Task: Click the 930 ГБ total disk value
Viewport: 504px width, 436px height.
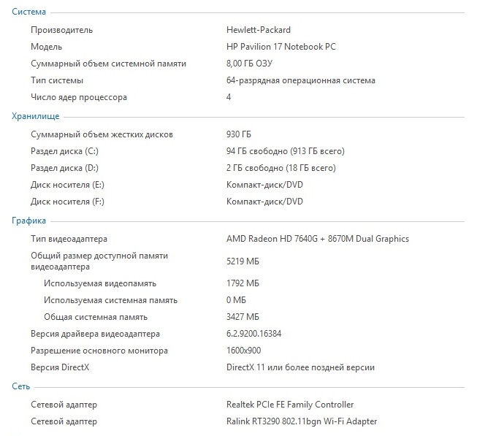Action: pyautogui.click(x=239, y=134)
